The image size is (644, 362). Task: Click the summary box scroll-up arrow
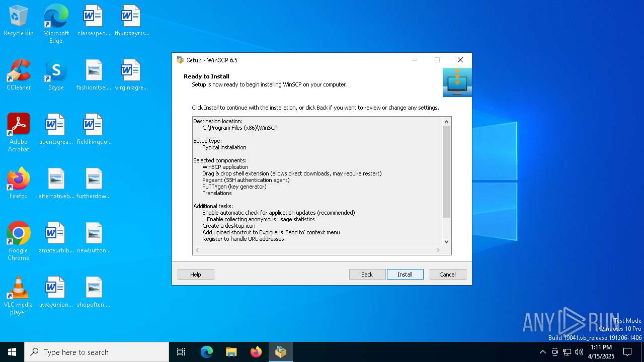446,122
